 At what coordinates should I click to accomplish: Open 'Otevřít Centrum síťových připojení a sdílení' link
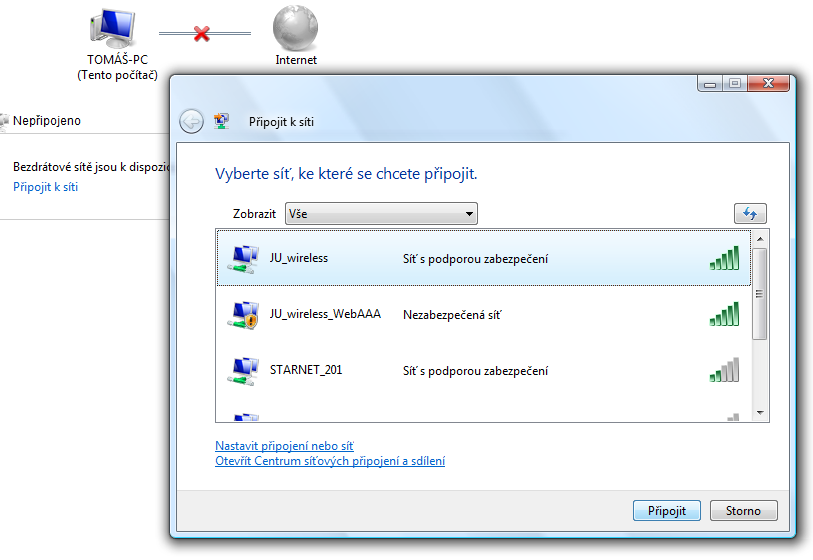pyautogui.click(x=330, y=461)
